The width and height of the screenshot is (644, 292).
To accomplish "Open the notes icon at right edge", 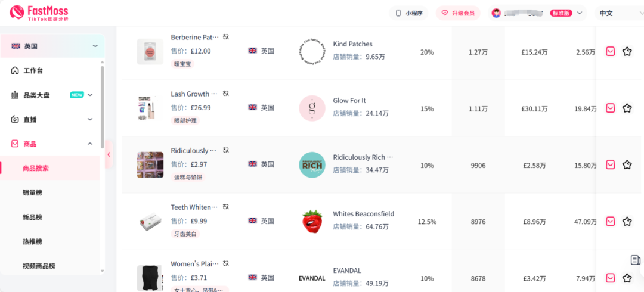I will [636, 260].
